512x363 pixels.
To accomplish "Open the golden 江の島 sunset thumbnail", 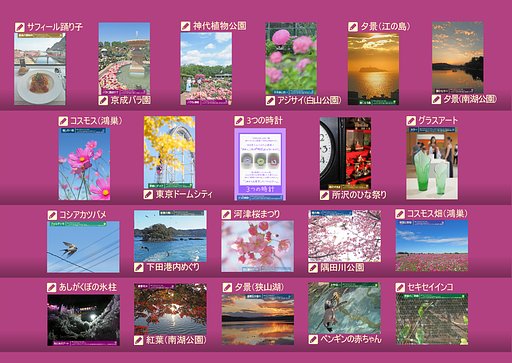I will pos(373,69).
